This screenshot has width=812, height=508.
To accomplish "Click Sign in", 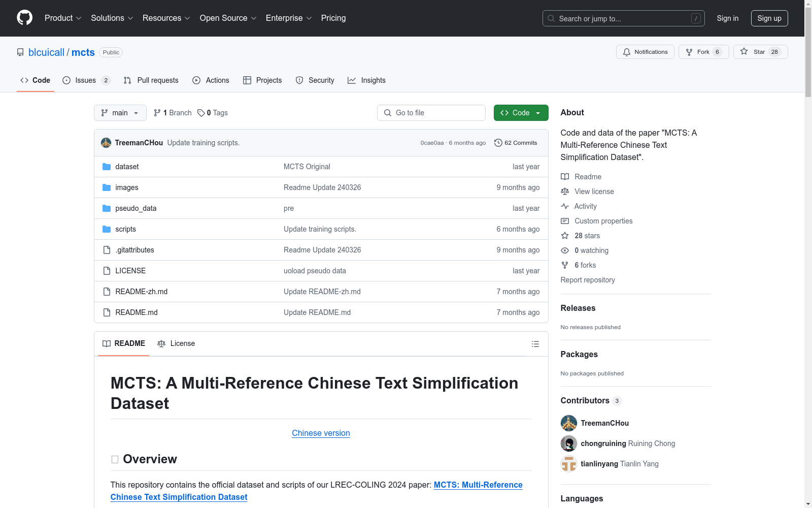I will (728, 18).
